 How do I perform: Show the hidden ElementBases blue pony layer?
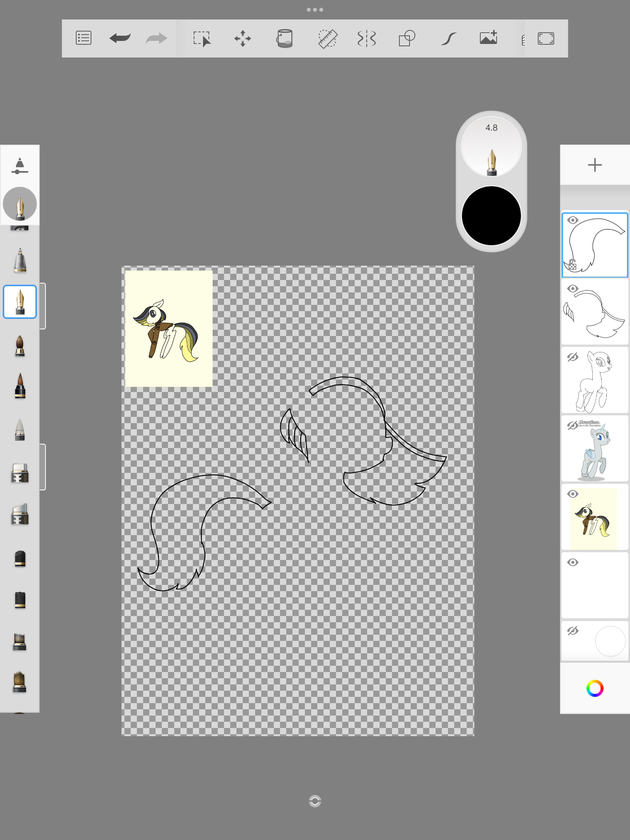point(573,425)
